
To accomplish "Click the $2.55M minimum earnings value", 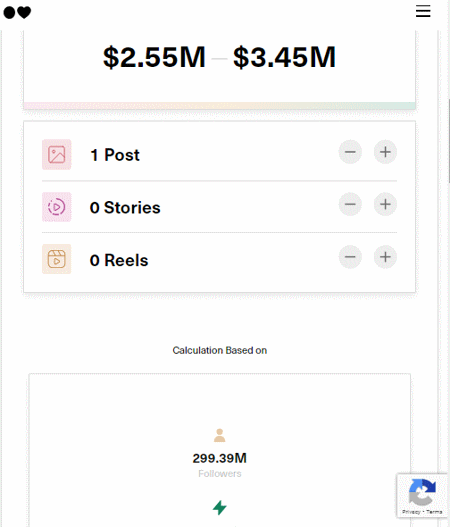I will [154, 57].
